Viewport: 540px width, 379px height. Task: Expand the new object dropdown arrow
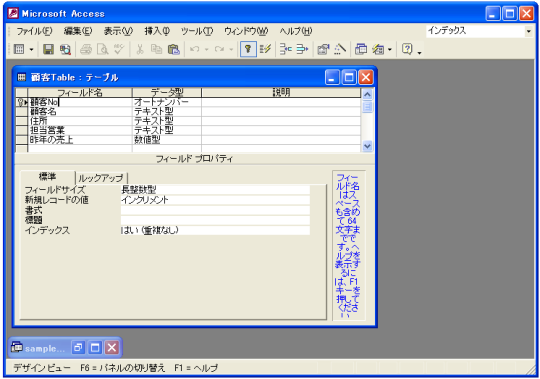click(x=390, y=50)
